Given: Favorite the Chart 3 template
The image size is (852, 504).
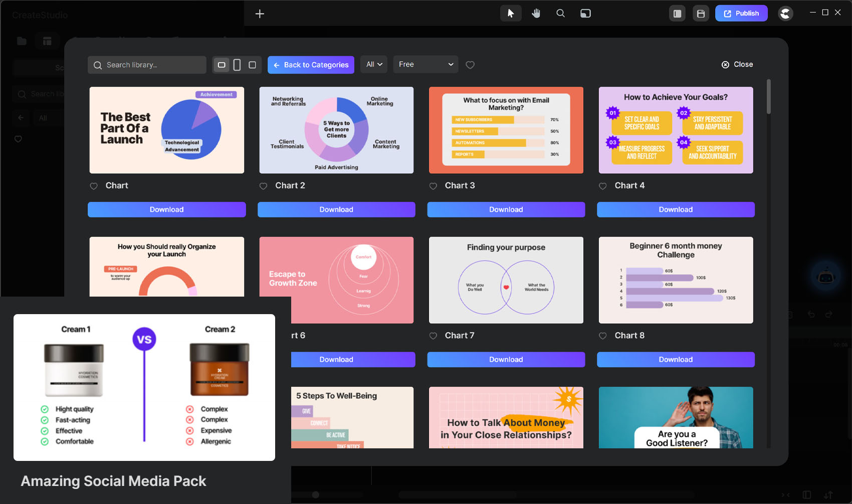Looking at the screenshot, I should pyautogui.click(x=433, y=186).
